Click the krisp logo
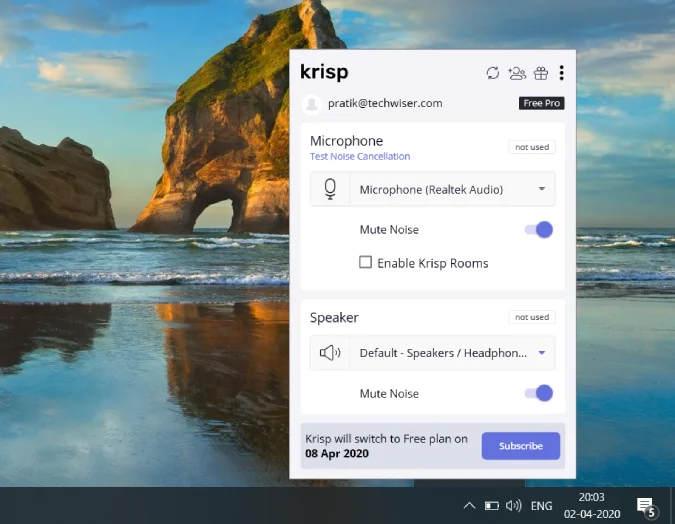Image resolution: width=675 pixels, height=524 pixels. click(x=324, y=72)
